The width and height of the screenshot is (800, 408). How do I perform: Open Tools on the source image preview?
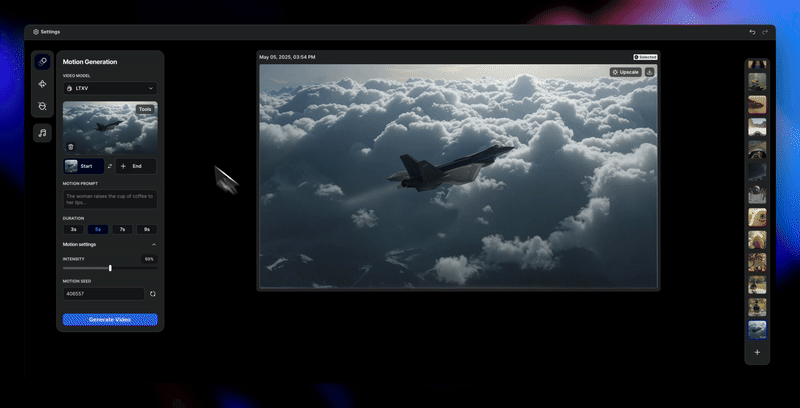(x=145, y=109)
